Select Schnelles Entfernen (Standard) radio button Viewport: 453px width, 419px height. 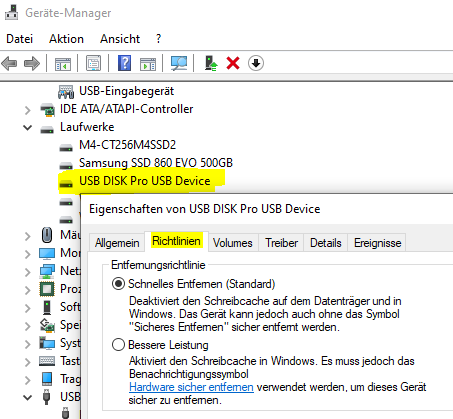click(118, 284)
